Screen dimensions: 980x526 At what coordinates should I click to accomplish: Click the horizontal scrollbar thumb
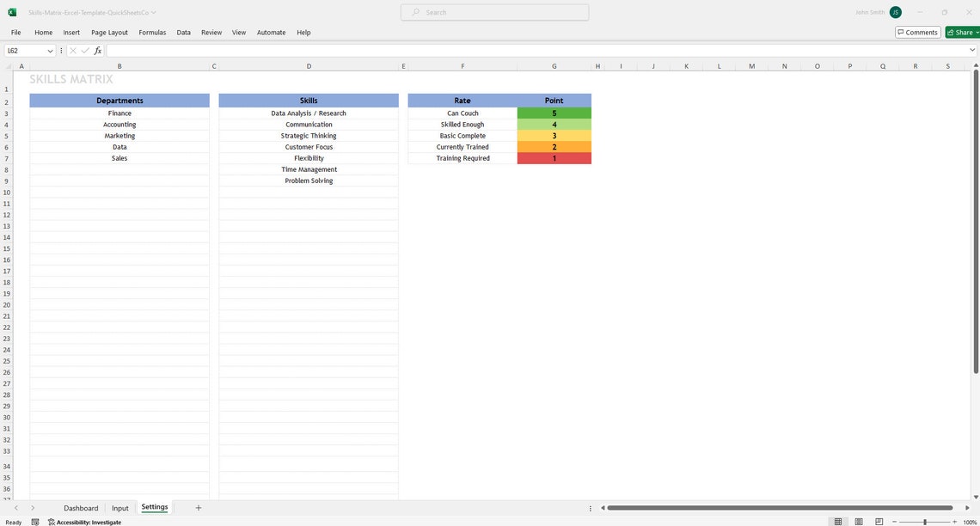(780, 508)
